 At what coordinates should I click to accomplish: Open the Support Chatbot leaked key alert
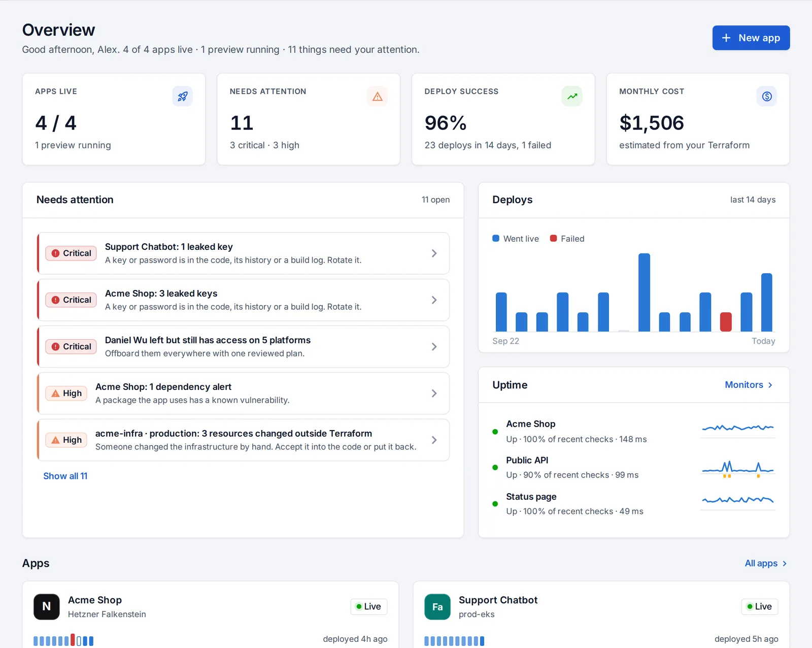click(x=243, y=253)
